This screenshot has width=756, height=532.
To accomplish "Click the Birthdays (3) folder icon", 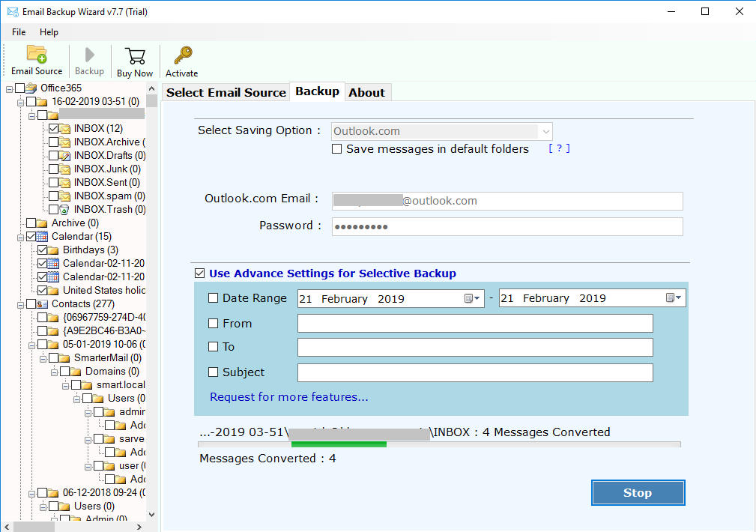I will coord(53,250).
